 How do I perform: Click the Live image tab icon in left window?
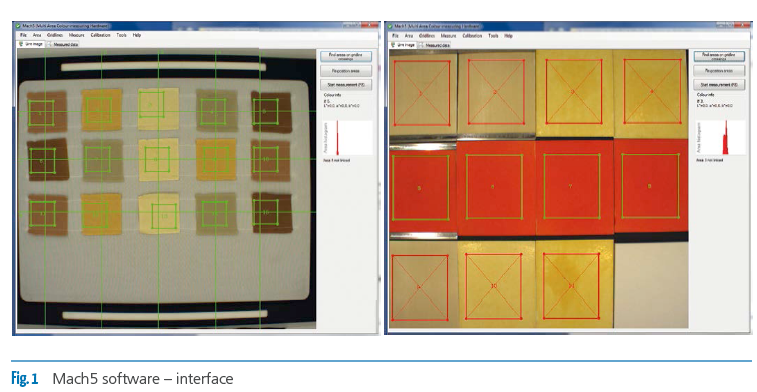[21, 44]
